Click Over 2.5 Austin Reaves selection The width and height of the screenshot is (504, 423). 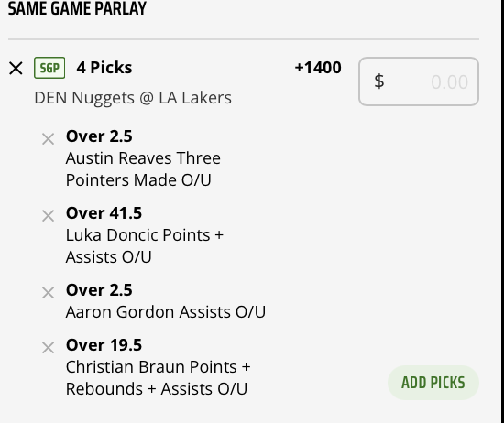pos(99,136)
